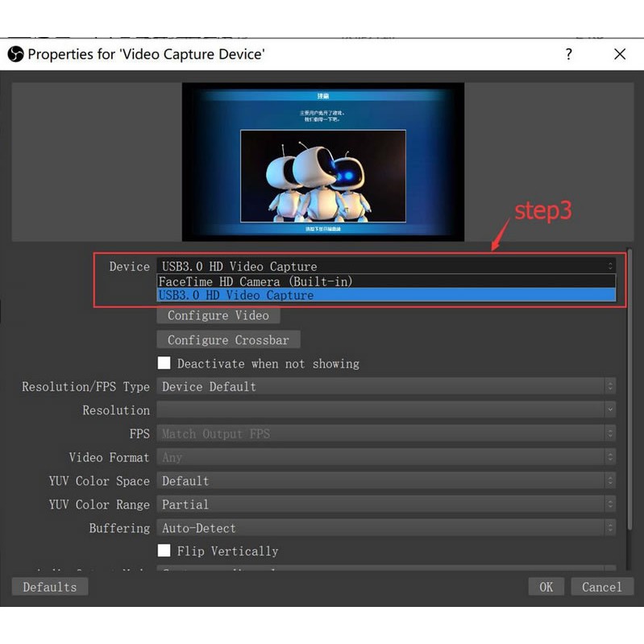Close the Properties dialog window

(x=619, y=54)
